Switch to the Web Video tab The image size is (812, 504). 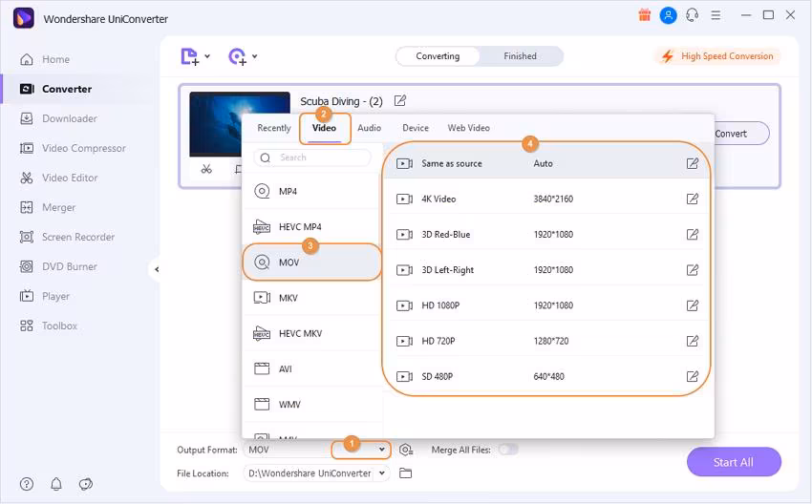point(469,128)
